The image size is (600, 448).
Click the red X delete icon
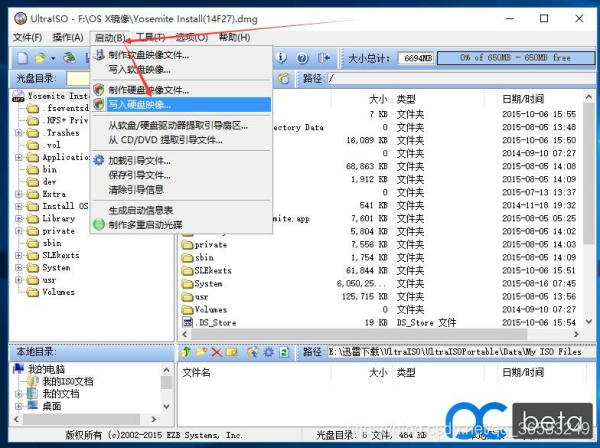[217, 352]
